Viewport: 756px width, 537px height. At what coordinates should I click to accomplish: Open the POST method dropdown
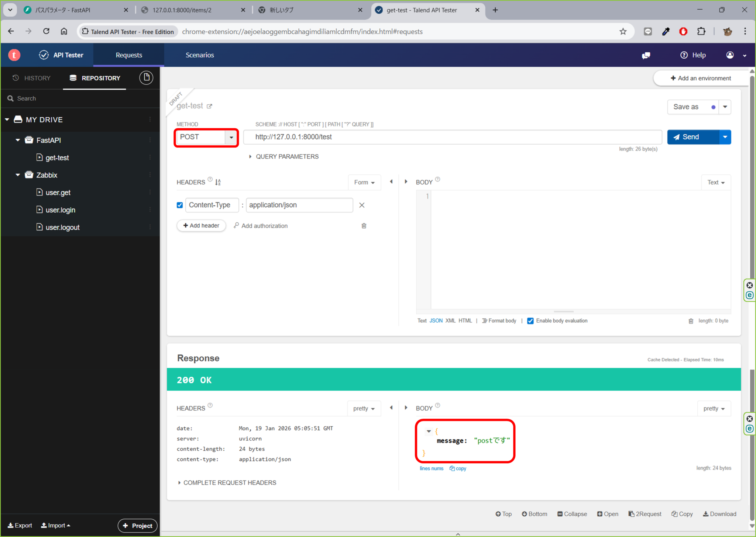point(231,137)
